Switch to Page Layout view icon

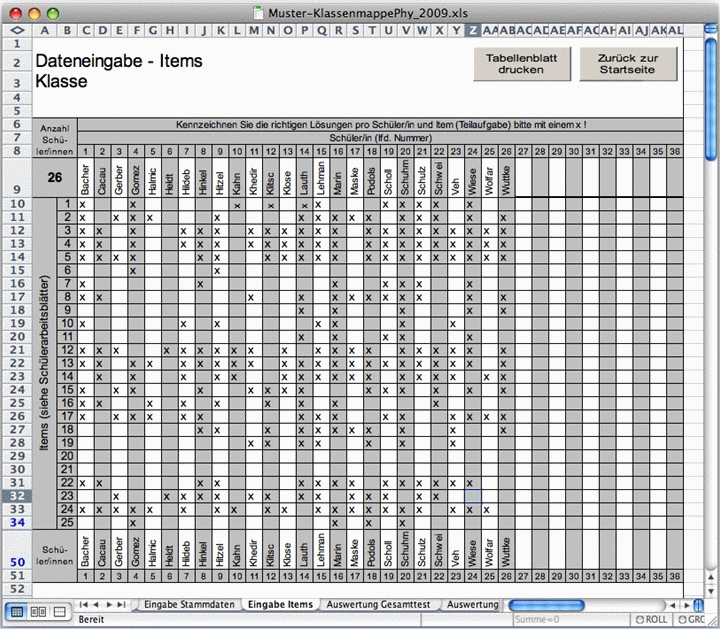pos(38,612)
